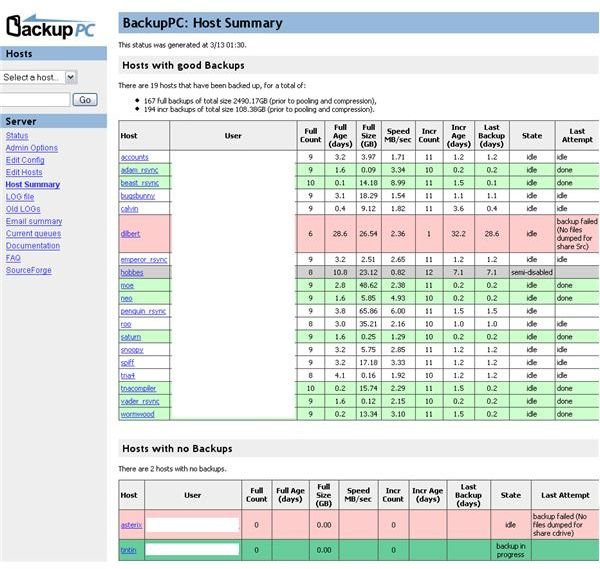Open host saturn
The image size is (600, 569).
coord(131,337)
